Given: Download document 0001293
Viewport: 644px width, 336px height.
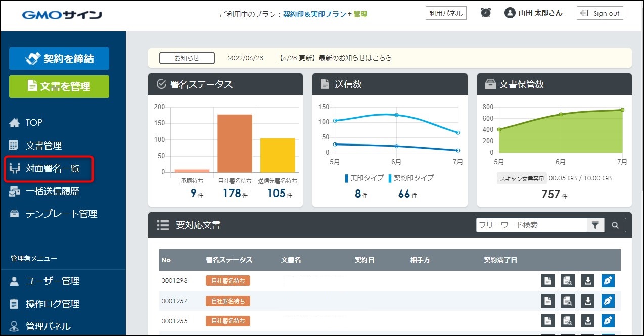Looking at the screenshot, I should pos(588,281).
